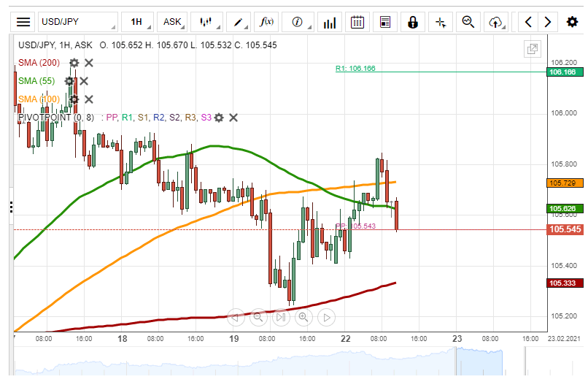Screen dimensions: 588x382
Task: Click the 106.166 green price tag
Action: pos(565,72)
